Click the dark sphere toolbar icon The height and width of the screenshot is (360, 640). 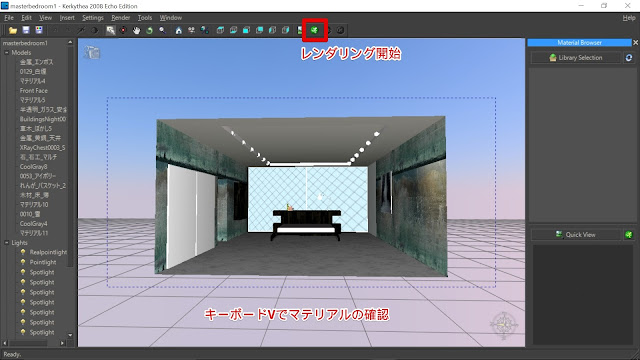94,30
